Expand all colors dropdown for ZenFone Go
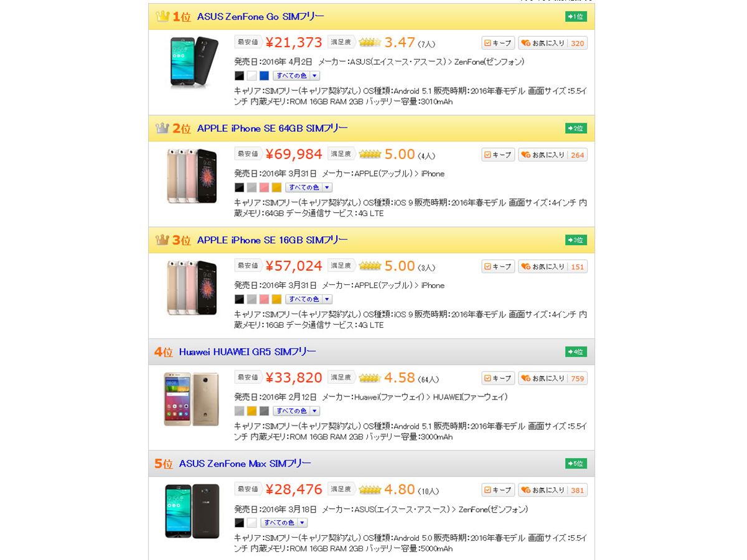Viewport: 747px width, 560px height. [296, 76]
